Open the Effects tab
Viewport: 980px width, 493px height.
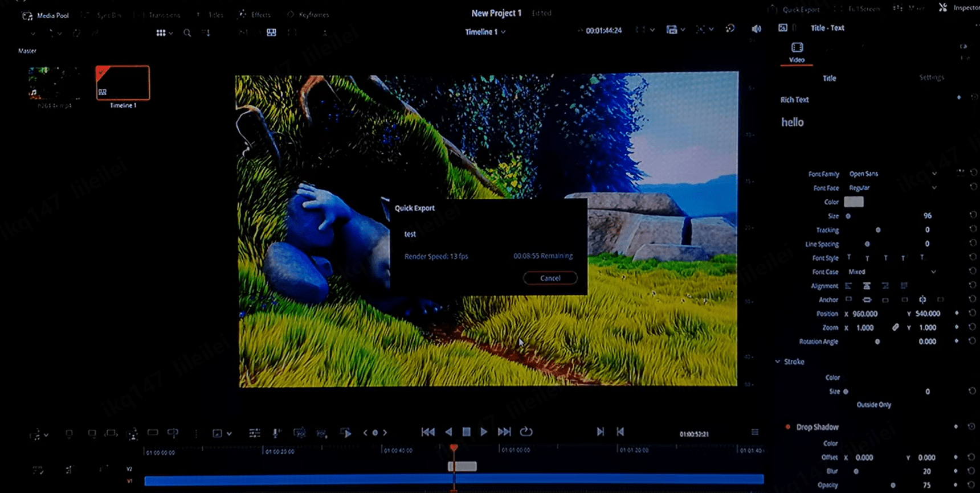pos(255,15)
